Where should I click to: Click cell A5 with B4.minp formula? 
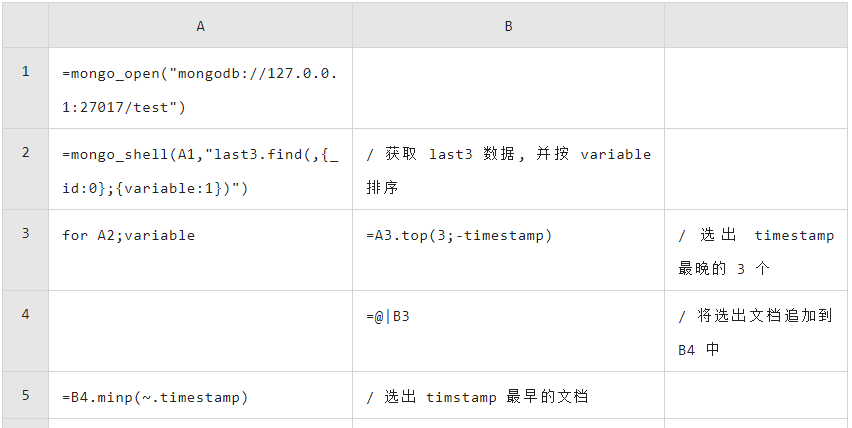coord(201,395)
